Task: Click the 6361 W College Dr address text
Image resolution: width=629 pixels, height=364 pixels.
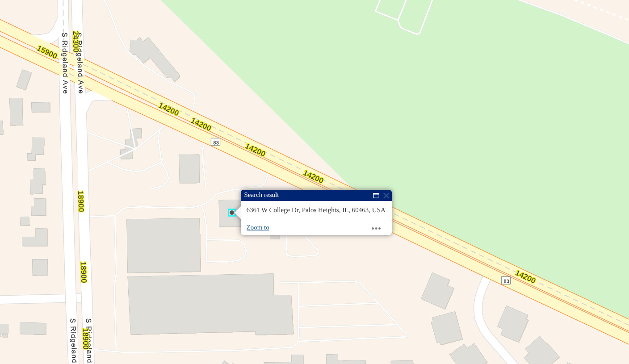Action: [315, 210]
